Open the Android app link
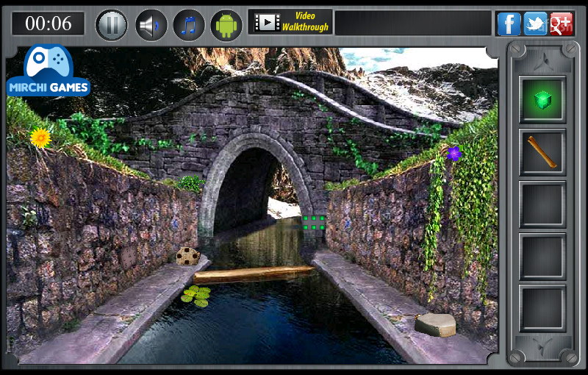The image size is (588, 375). [x=226, y=25]
